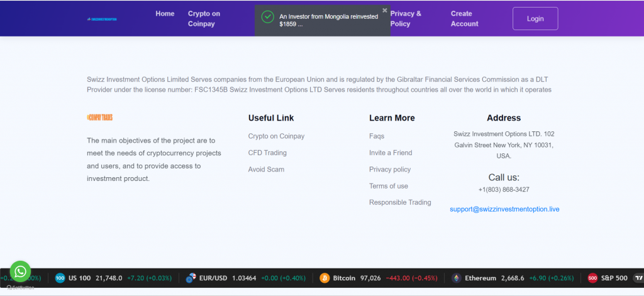Dismiss the investor notification popup
The height and width of the screenshot is (296, 644).
coord(384,10)
